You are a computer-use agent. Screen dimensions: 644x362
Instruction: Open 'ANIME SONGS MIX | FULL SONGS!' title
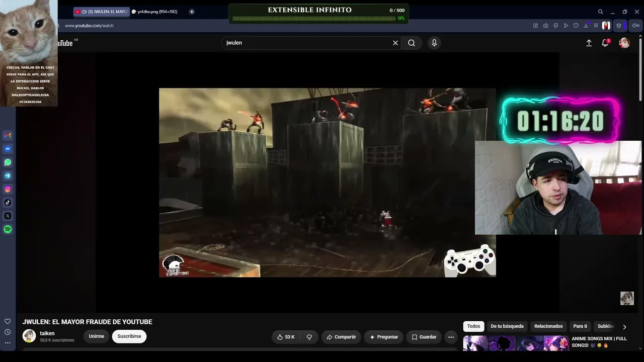(599, 342)
